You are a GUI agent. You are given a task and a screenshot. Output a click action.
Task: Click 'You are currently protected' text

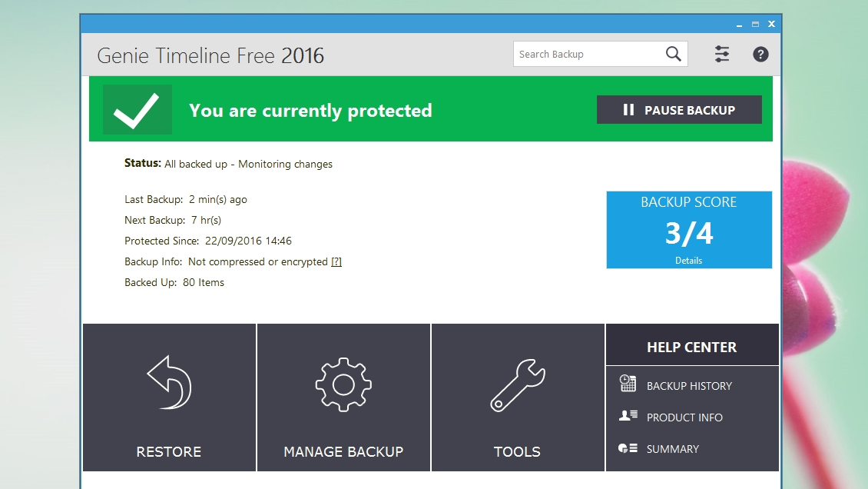coord(310,110)
